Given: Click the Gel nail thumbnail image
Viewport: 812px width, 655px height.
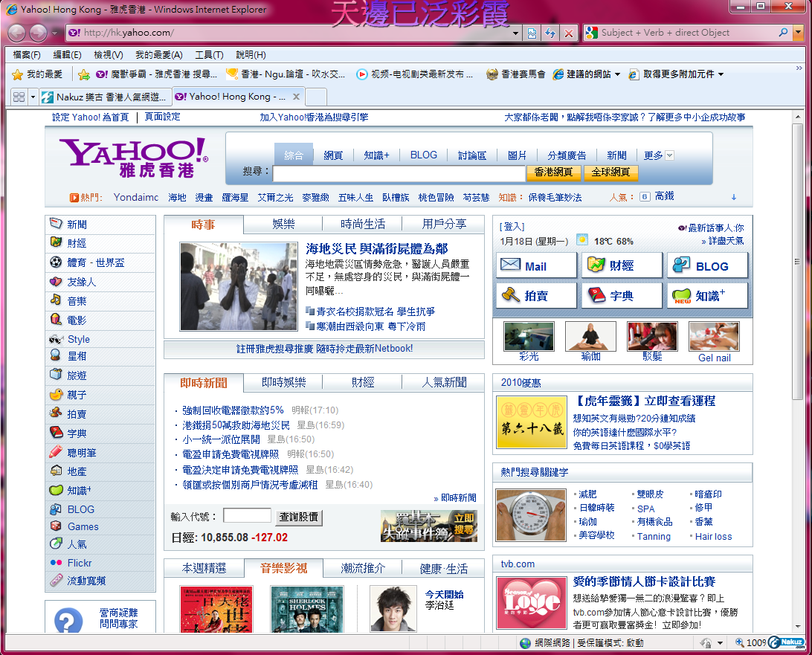Looking at the screenshot, I should [x=714, y=336].
